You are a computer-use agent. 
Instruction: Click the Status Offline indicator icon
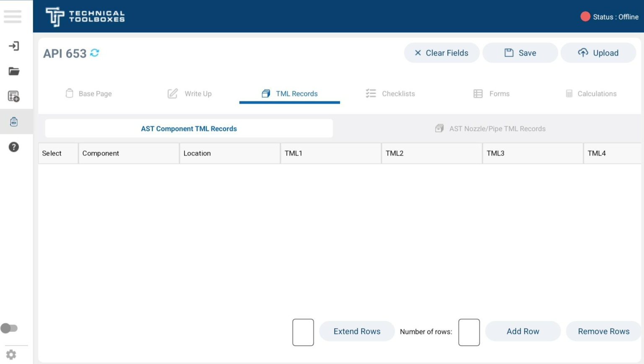tap(586, 16)
